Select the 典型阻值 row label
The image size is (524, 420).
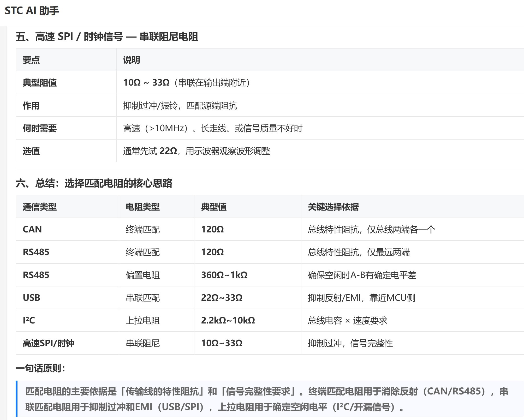[x=40, y=83]
